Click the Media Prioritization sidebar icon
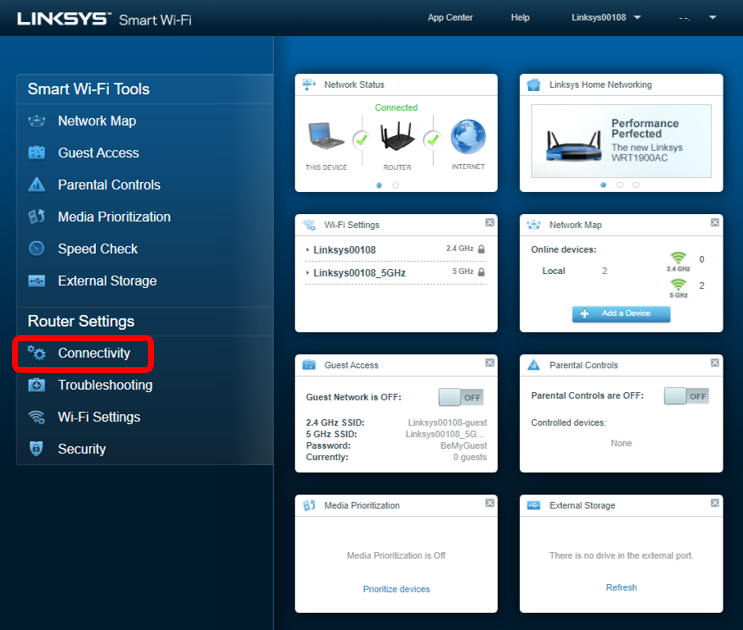Image resolution: width=743 pixels, height=630 pixels. [x=36, y=217]
